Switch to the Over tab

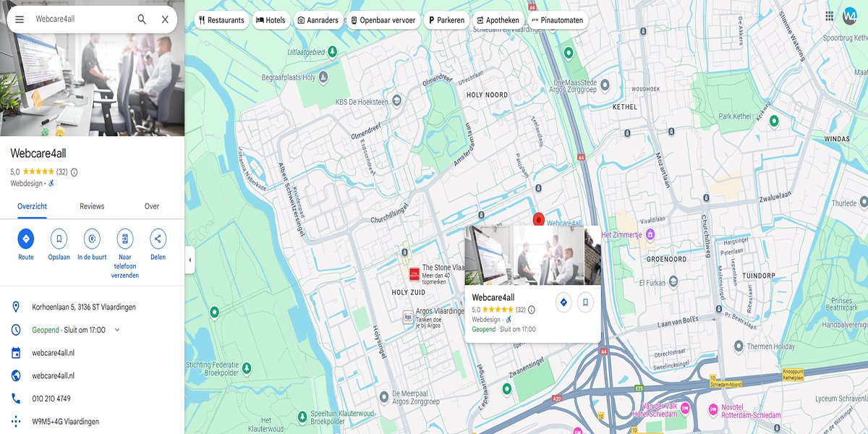pyautogui.click(x=152, y=206)
